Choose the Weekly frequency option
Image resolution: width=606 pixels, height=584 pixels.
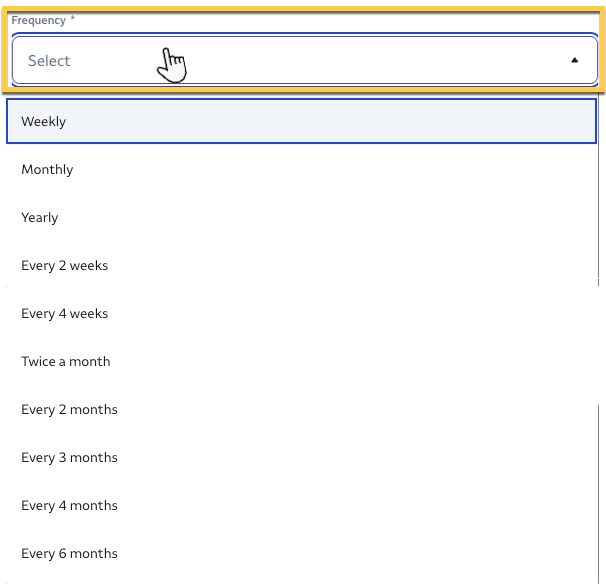[302, 122]
